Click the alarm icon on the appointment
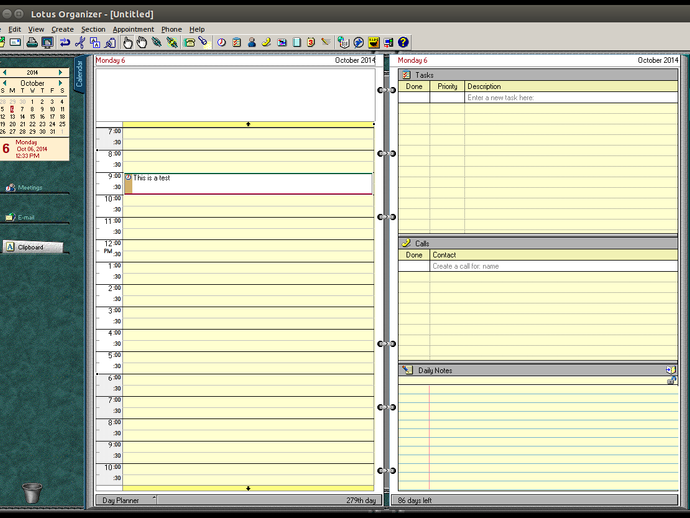690x518 pixels. (128, 177)
